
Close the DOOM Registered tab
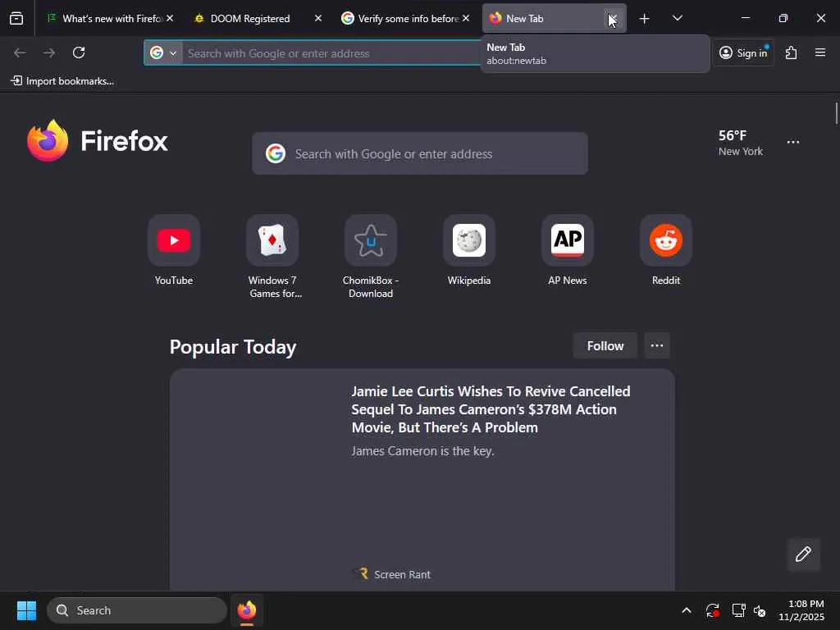point(318,18)
